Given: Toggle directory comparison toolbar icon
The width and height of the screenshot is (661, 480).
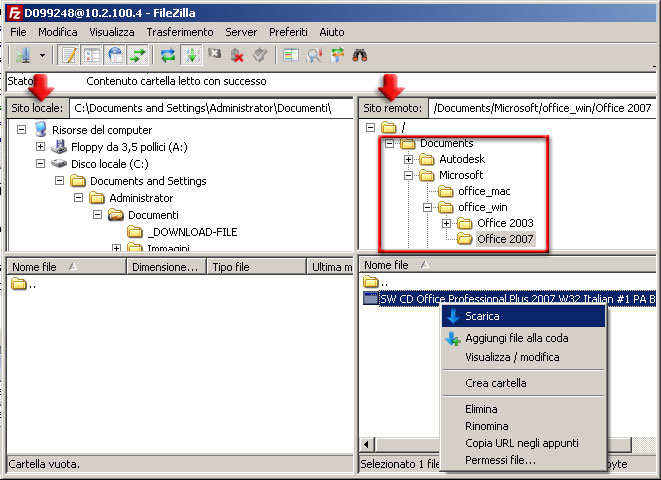Looking at the screenshot, I should pyautogui.click(x=314, y=55).
